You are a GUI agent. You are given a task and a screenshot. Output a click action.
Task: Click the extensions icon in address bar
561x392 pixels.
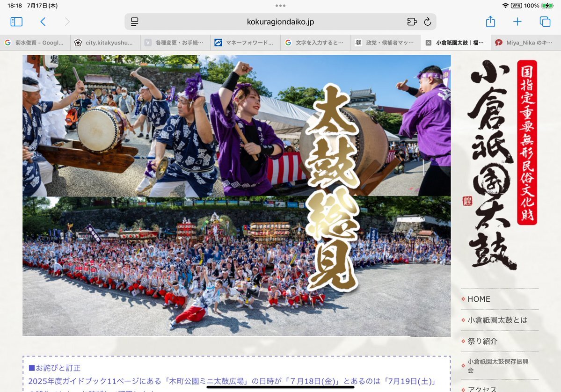tap(412, 22)
